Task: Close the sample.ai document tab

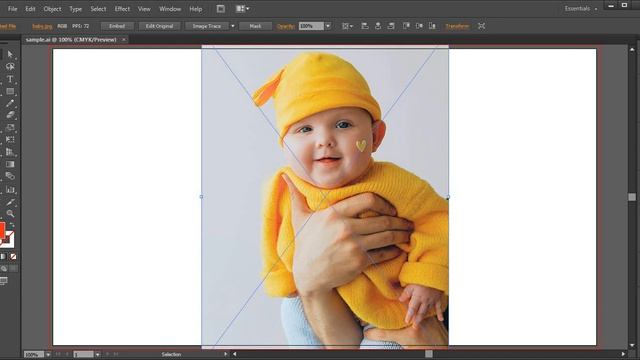Action: (124, 40)
